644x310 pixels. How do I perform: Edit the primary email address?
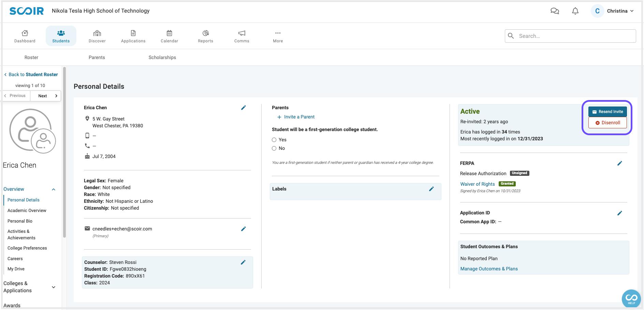244,229
